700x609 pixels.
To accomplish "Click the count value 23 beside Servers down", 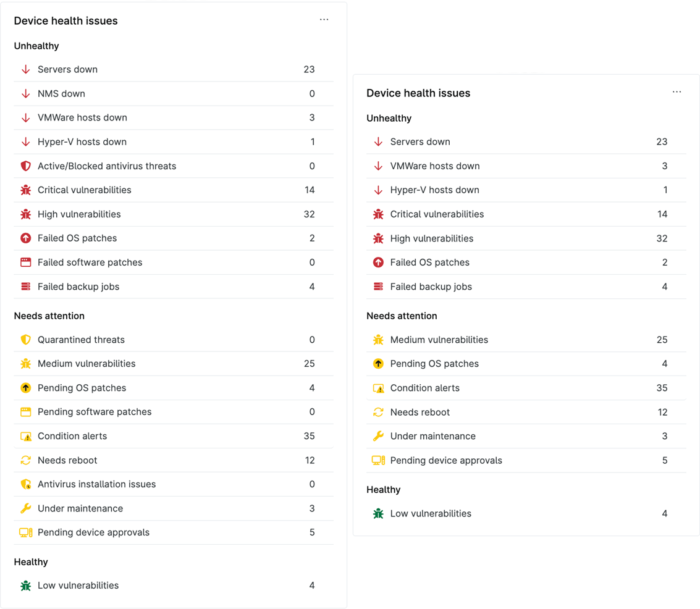I will click(310, 69).
